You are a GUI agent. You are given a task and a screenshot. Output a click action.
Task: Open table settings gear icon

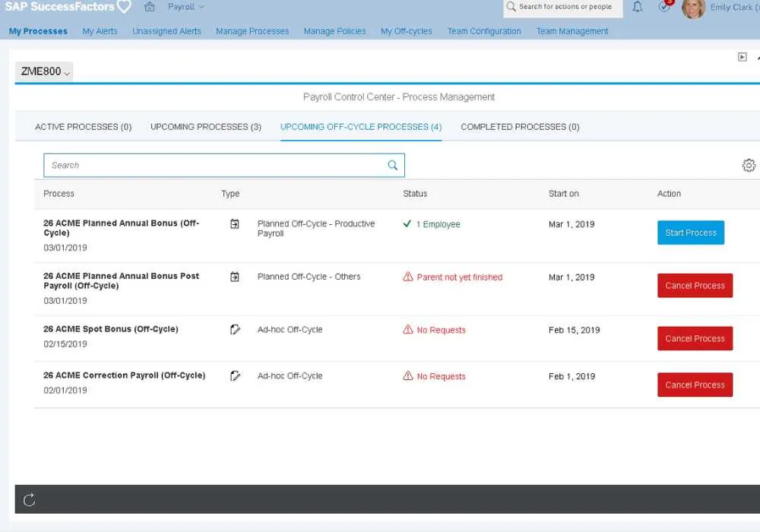click(x=749, y=165)
